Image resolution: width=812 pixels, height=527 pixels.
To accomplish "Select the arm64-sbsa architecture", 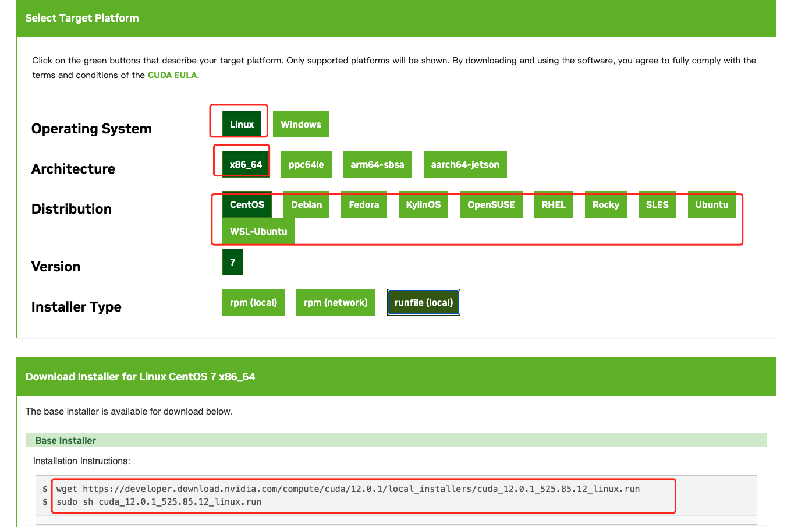I will click(377, 164).
